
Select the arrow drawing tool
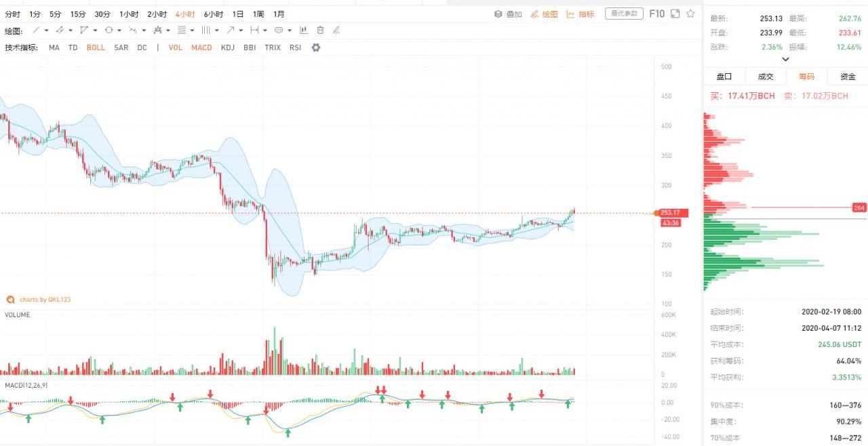(x=231, y=31)
